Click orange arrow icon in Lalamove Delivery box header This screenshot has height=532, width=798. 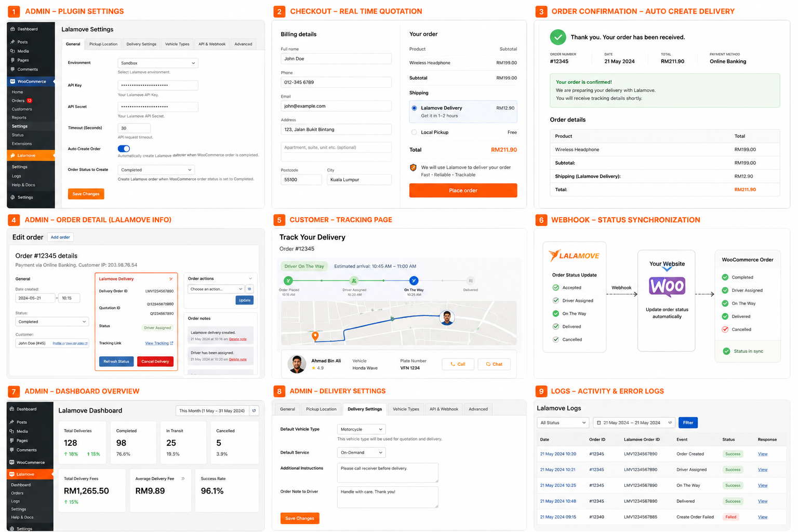171,279
